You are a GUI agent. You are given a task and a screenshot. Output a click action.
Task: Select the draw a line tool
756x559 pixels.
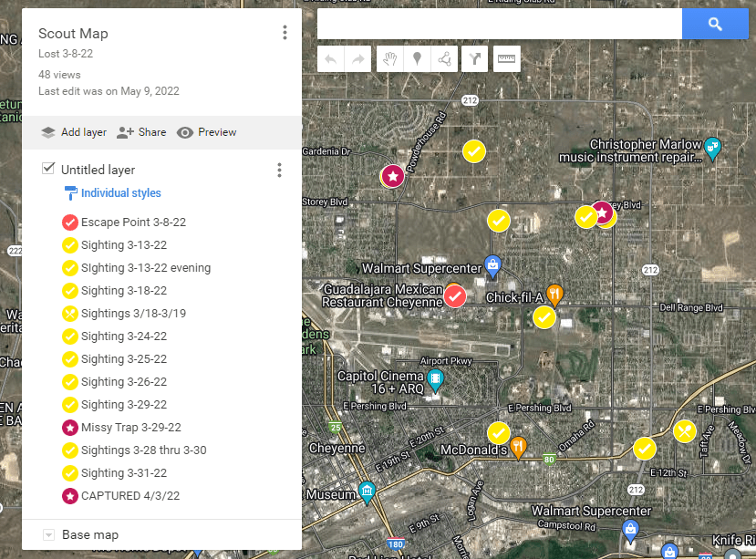tap(445, 59)
